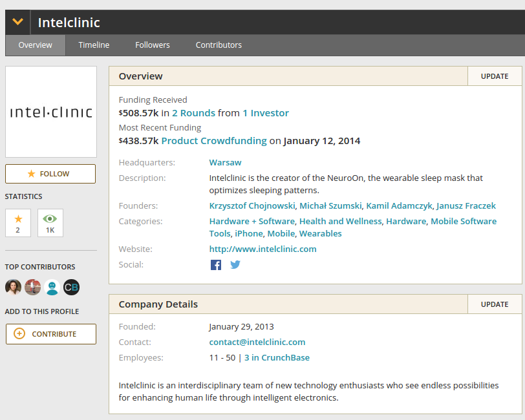Click the star statistics box

(17, 223)
